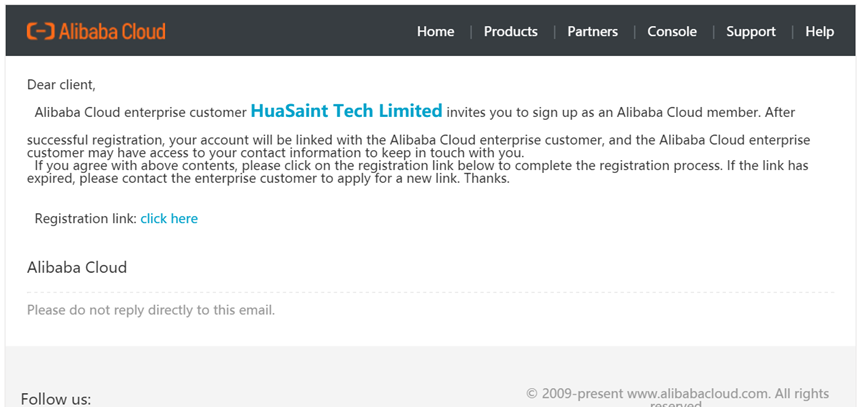Select Partners in the top navigation
This screenshot has height=407, width=864.
pos(592,31)
